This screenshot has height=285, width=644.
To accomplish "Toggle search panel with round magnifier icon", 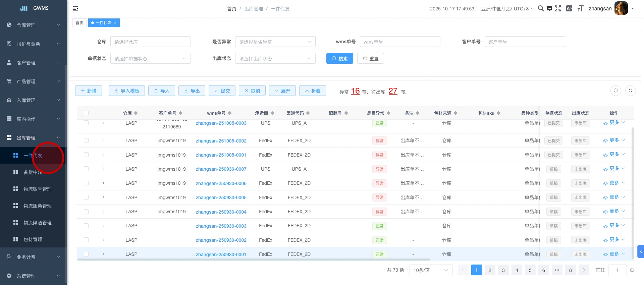I will click(616, 91).
